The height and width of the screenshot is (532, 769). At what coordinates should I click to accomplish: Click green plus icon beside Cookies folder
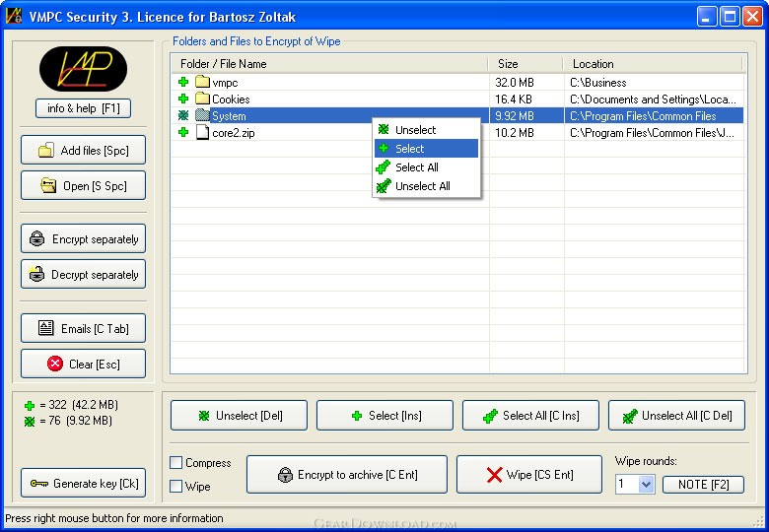(x=183, y=100)
